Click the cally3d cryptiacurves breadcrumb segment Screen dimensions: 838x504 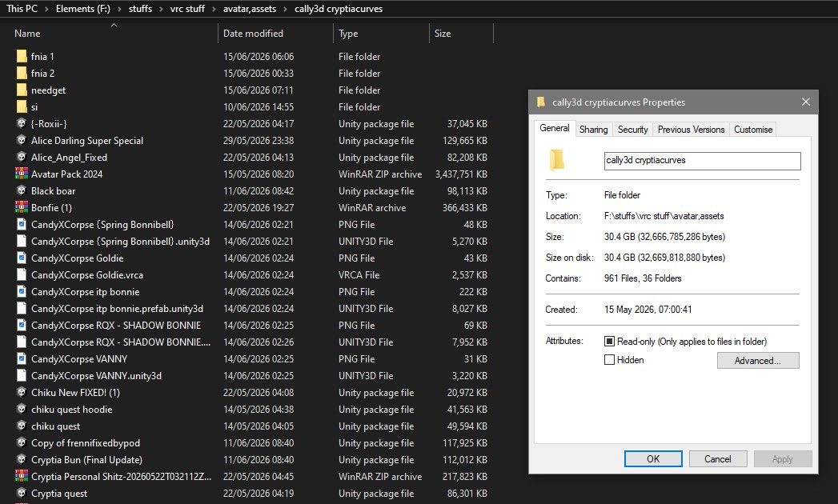click(x=339, y=9)
